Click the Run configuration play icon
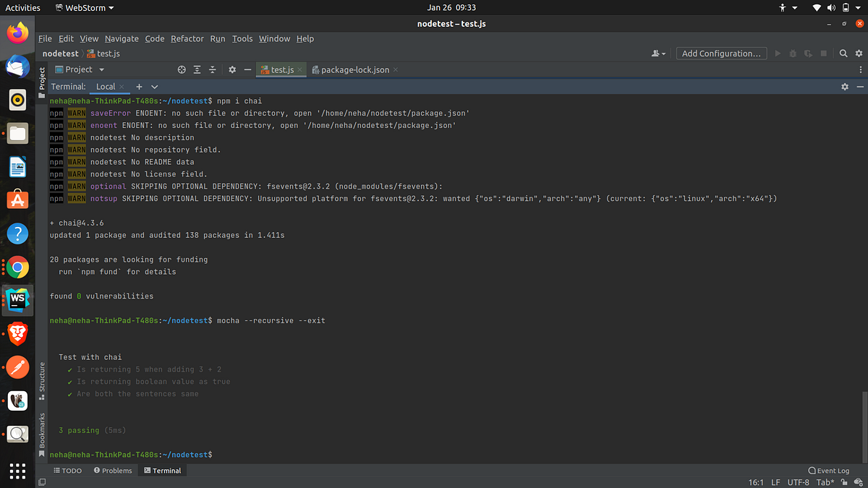868x488 pixels. click(778, 53)
